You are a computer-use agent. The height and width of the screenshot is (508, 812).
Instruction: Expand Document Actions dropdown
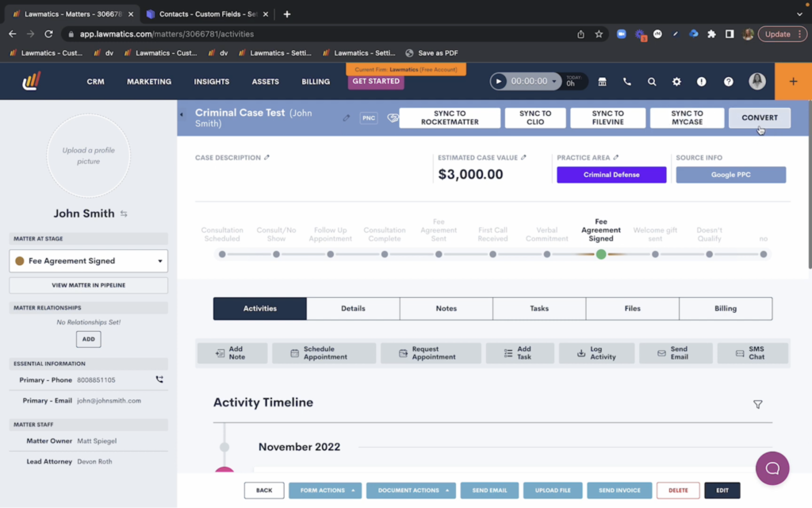(411, 491)
